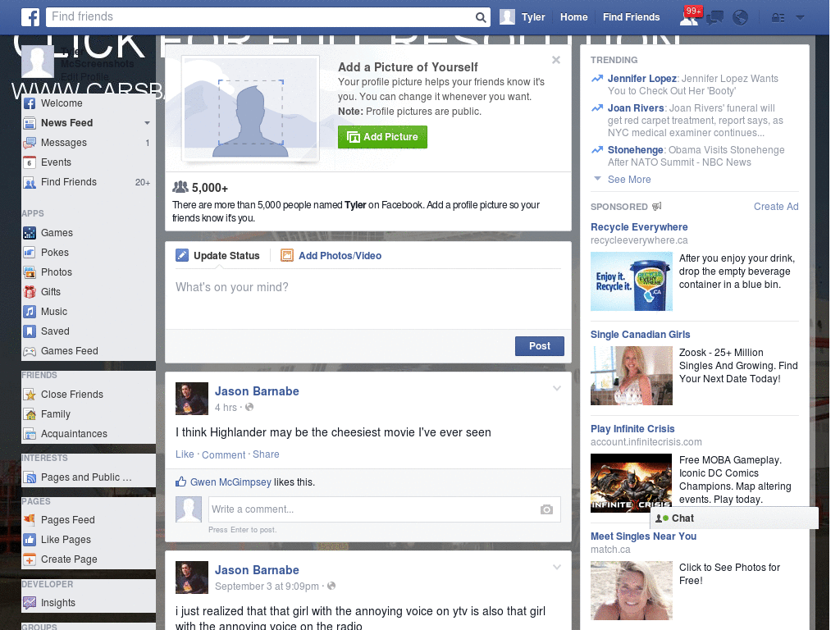Click the Games Feed controller icon
Viewport: 840px width, 630px height.
click(30, 351)
